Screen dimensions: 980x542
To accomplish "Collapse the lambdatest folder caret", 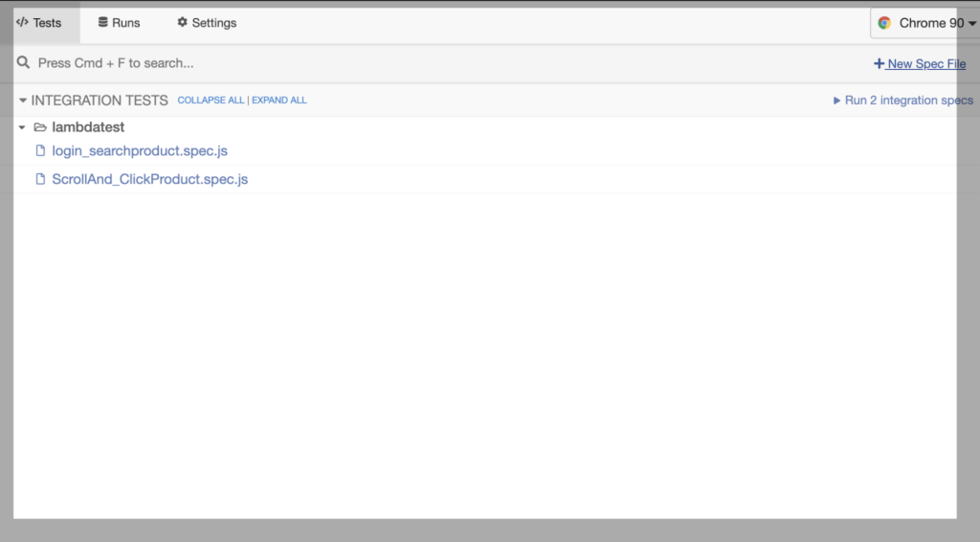I will 22,127.
